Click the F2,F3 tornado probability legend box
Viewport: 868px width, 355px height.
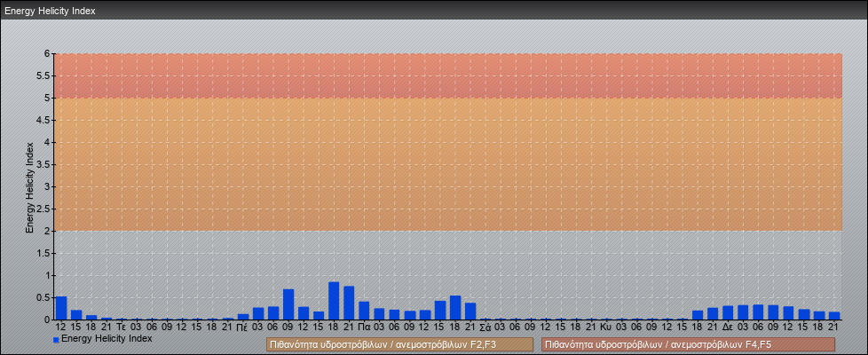pyautogui.click(x=399, y=344)
